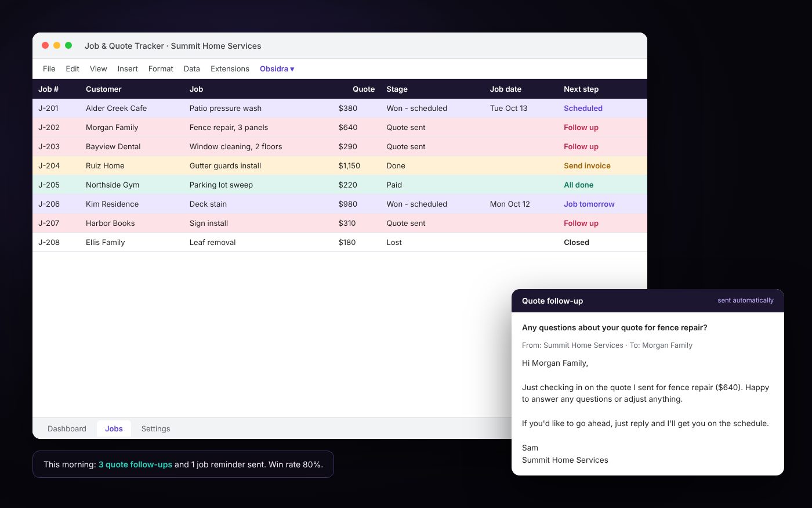Select the '$1,150' quote cell
The height and width of the screenshot is (508, 812).
pos(349,165)
